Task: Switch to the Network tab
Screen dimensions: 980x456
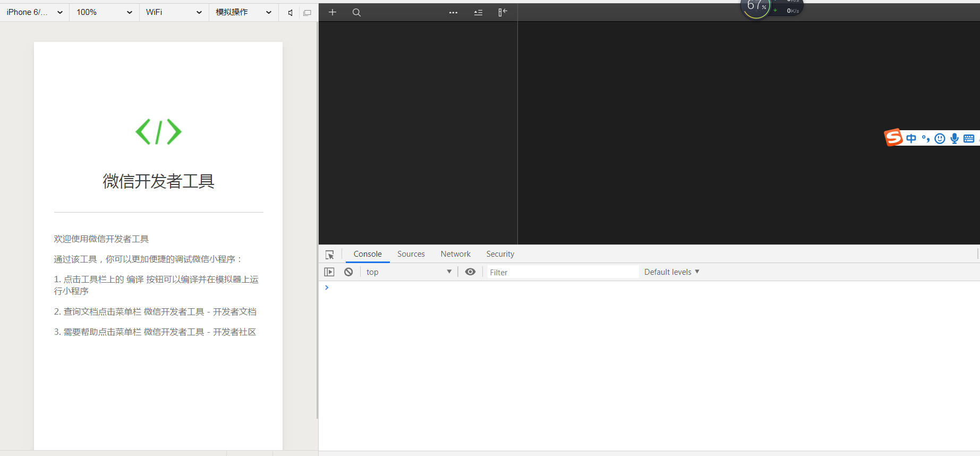Action: click(x=456, y=254)
